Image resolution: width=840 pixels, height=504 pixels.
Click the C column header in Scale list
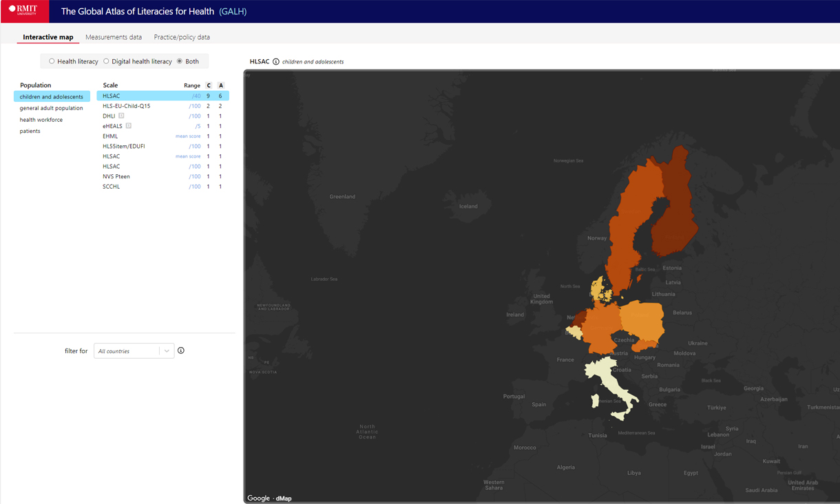coord(209,85)
